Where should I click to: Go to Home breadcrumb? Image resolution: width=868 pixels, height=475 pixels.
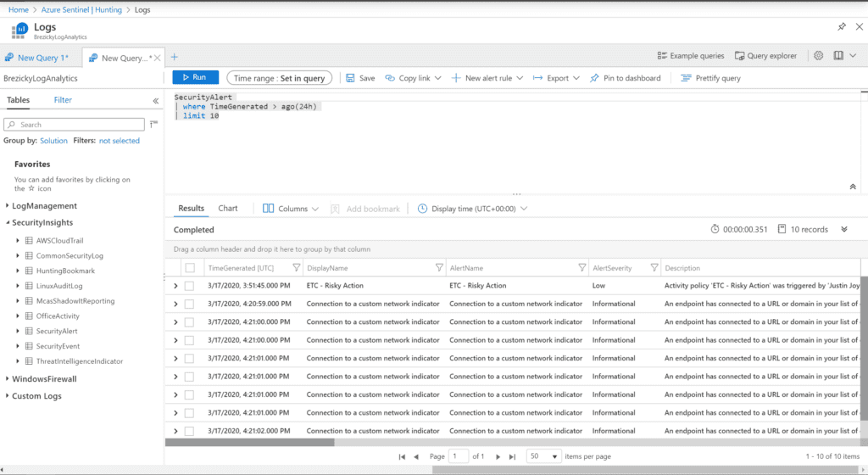point(19,10)
